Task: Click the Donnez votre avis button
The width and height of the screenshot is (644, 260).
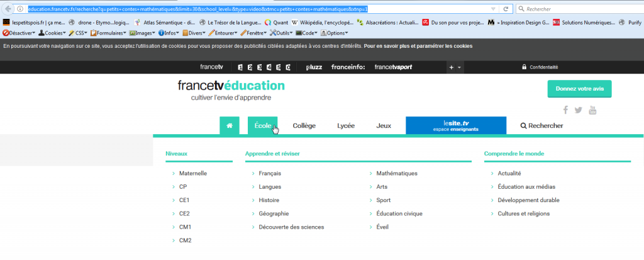Action: click(579, 89)
